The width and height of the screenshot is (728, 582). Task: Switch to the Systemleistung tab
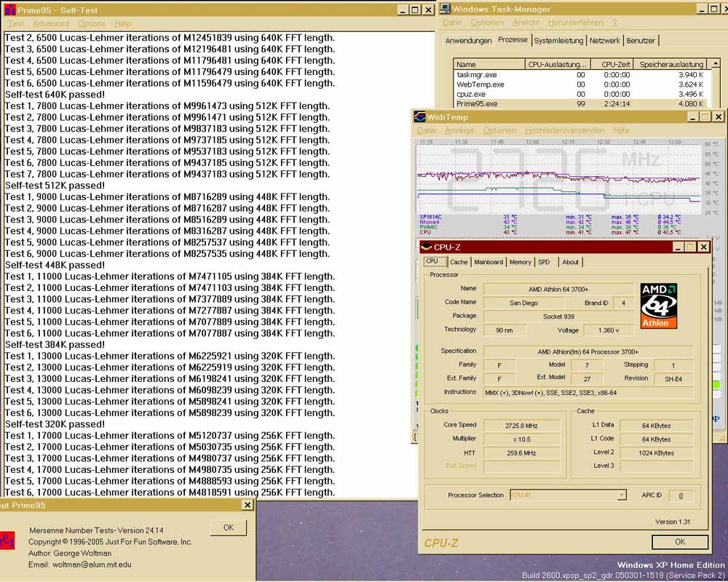(558, 41)
